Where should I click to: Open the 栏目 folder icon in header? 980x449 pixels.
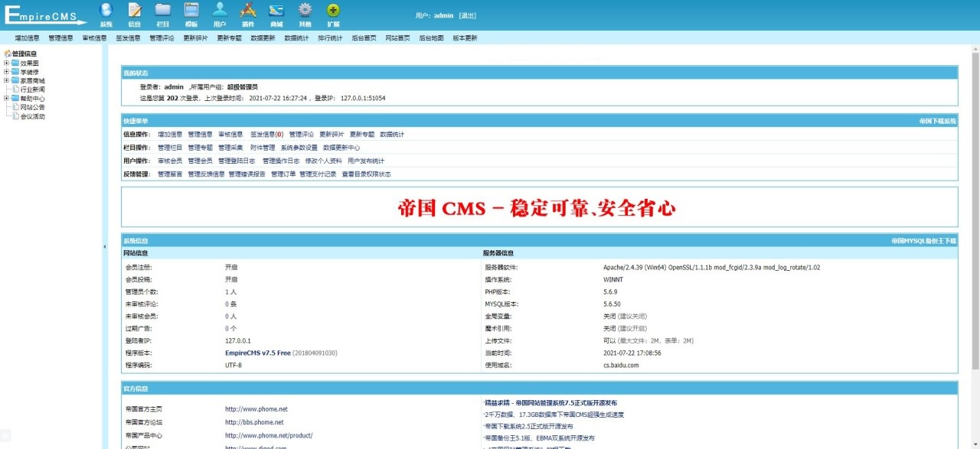pos(162,10)
